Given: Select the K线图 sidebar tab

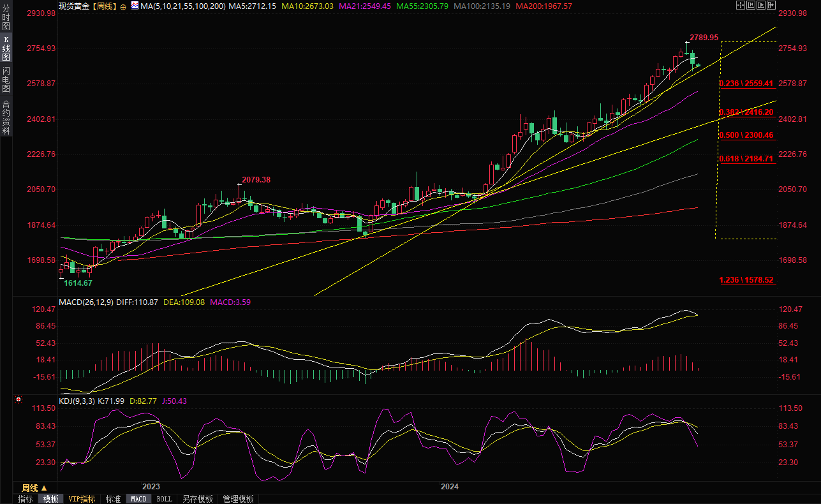Looking at the screenshot, I should 6,48.
